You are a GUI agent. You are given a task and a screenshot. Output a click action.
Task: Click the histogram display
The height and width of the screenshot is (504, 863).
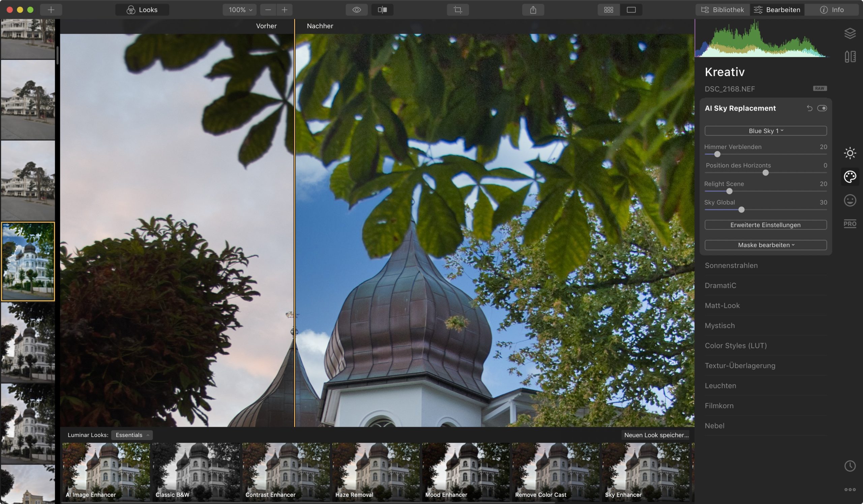point(762,38)
